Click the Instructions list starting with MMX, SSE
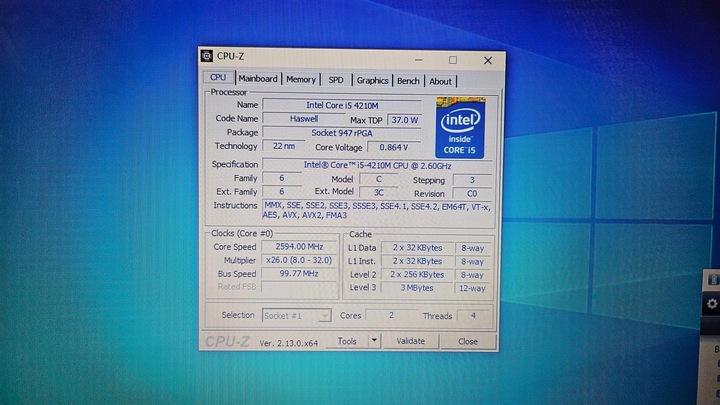The image size is (720, 405). [377, 211]
